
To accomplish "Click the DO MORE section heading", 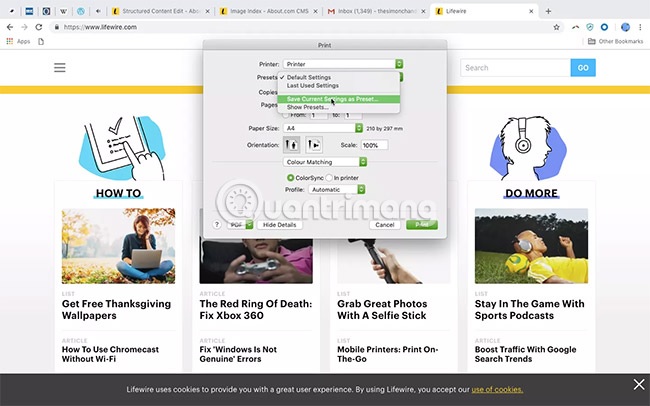I will [531, 193].
